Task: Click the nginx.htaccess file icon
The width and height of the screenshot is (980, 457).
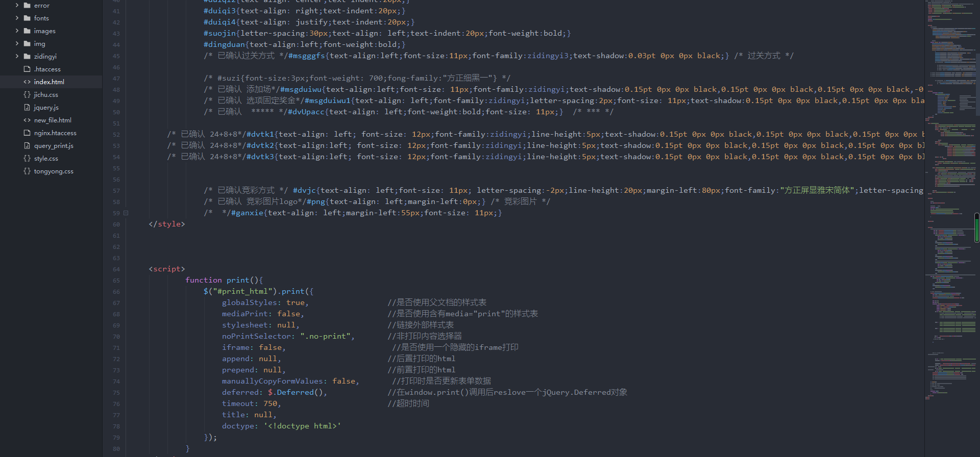Action: [27, 133]
